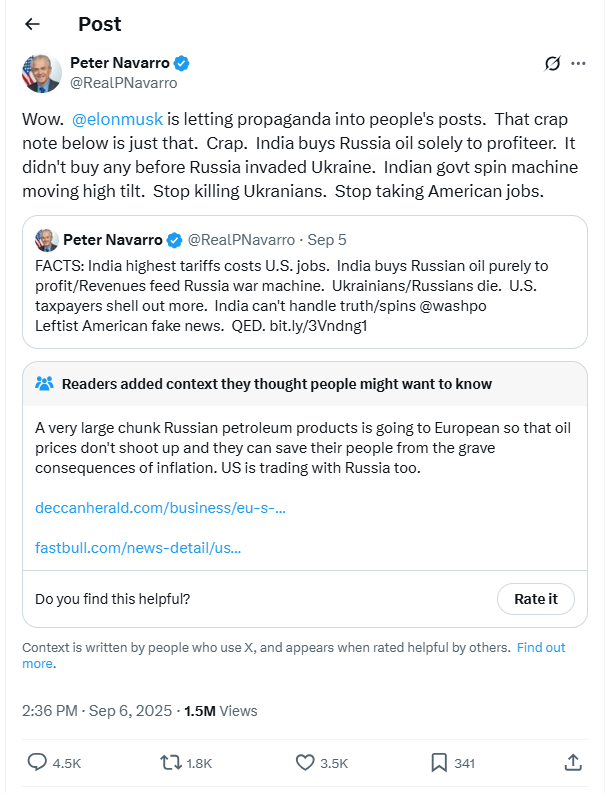This screenshot has height=793, width=616.
Task: Click the quoted post's small avatar
Action: [47, 240]
